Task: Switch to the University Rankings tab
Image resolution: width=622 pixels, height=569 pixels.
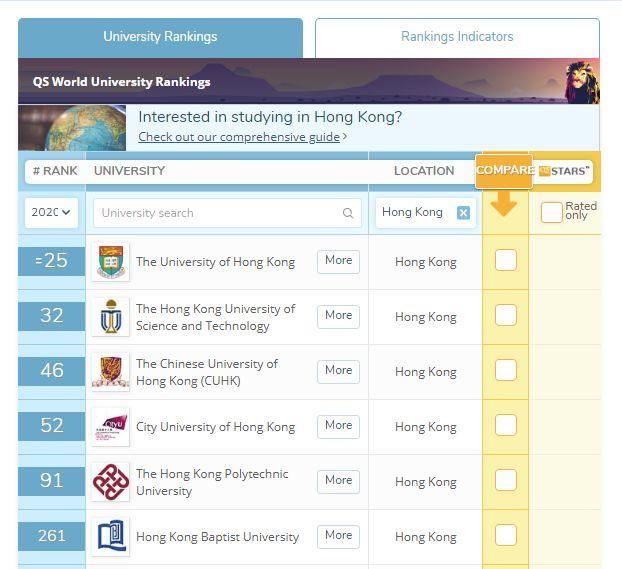Action: [160, 37]
